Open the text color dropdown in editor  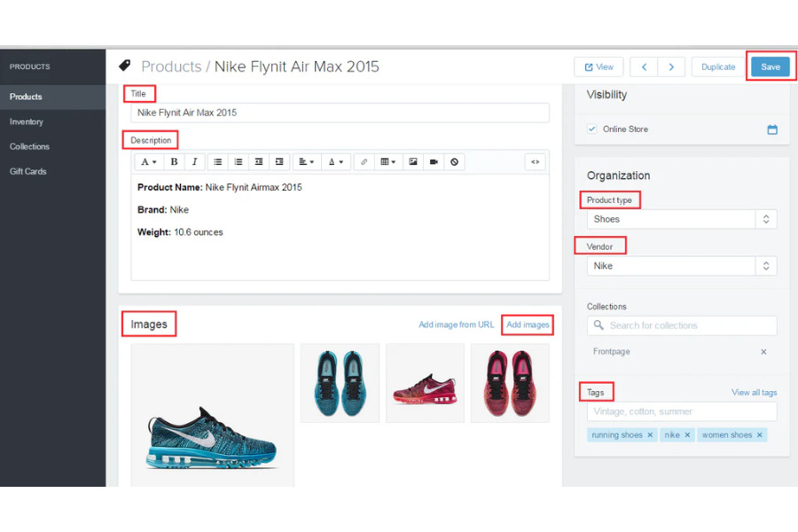(334, 162)
